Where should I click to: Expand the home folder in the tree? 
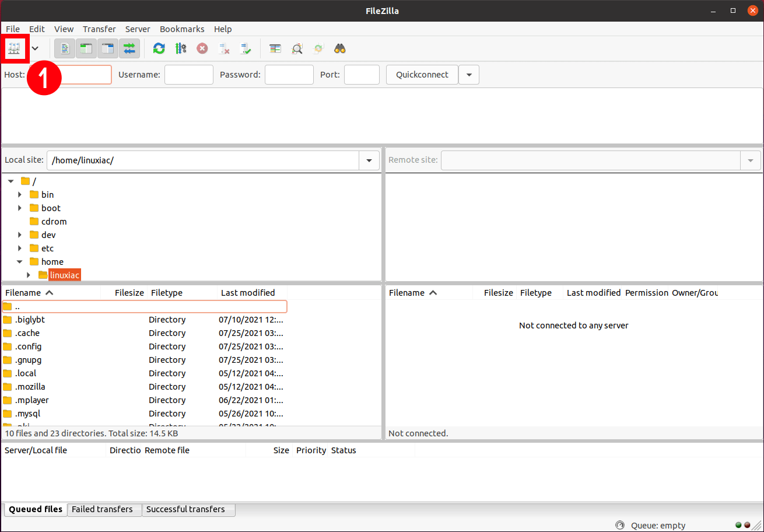pyautogui.click(x=19, y=261)
